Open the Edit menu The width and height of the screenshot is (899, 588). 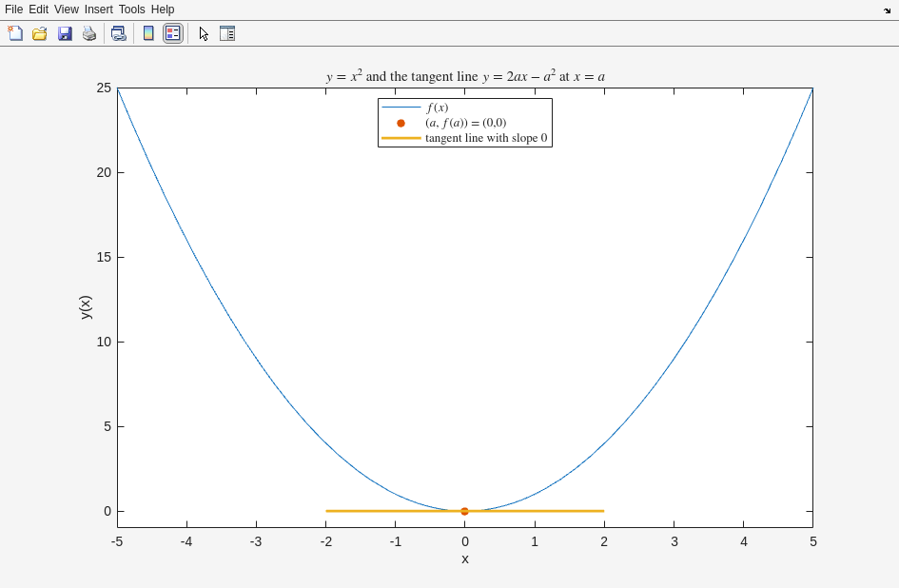tap(38, 10)
